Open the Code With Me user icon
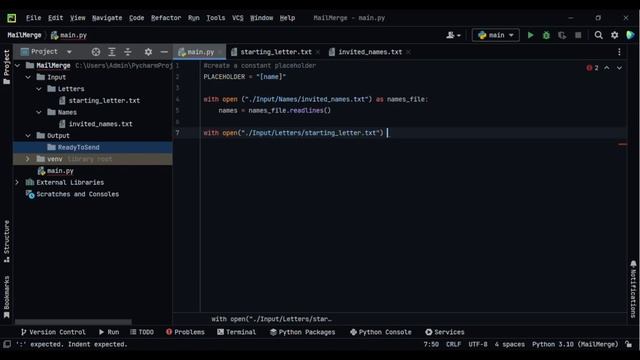 click(x=453, y=35)
